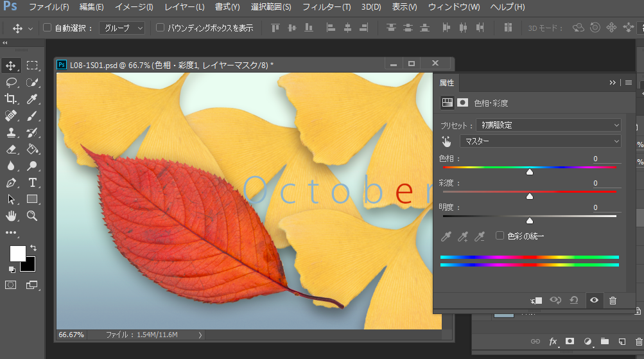Open the Move tool preset picker arrow
644x359 pixels.
click(x=30, y=29)
